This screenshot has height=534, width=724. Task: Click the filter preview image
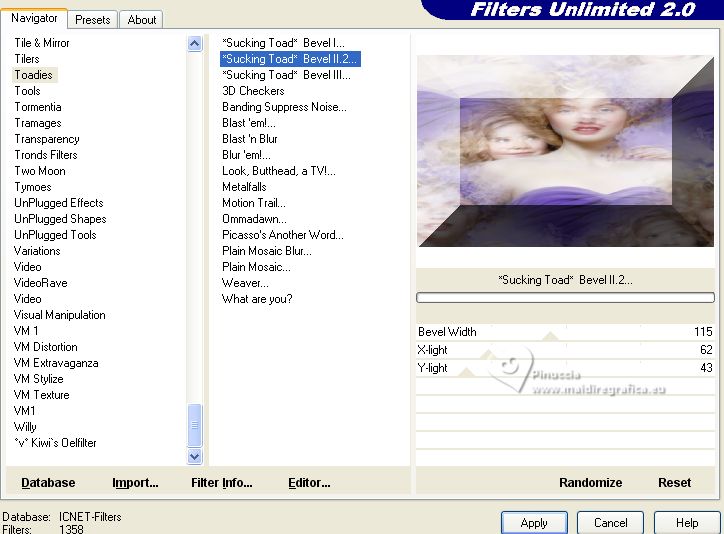[565, 151]
